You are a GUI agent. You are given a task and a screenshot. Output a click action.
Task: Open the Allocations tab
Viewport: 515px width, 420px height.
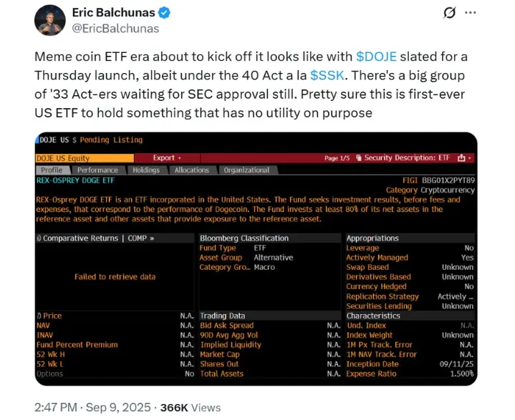pyautogui.click(x=191, y=170)
